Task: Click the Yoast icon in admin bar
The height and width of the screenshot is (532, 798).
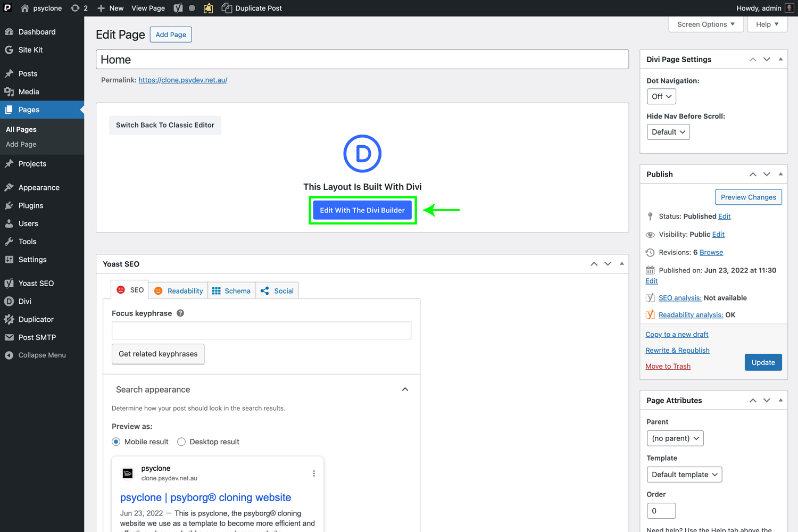Action: [x=178, y=8]
